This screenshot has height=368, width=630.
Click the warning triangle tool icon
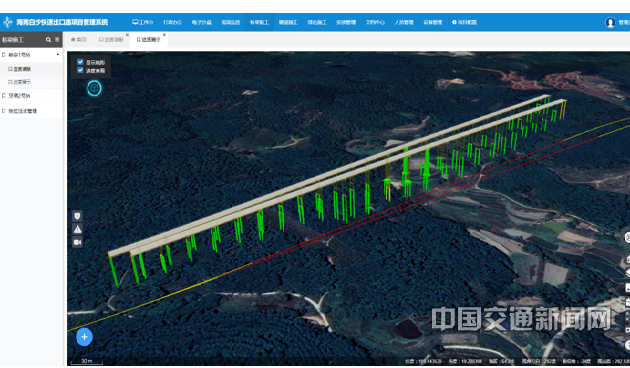(x=78, y=229)
